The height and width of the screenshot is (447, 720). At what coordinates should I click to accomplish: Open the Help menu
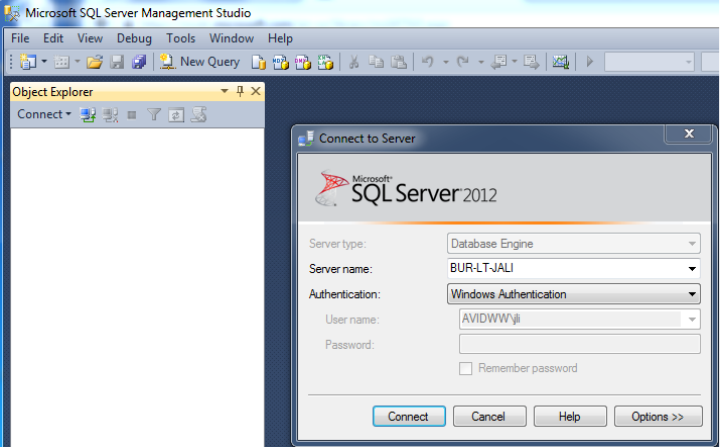[x=280, y=38]
